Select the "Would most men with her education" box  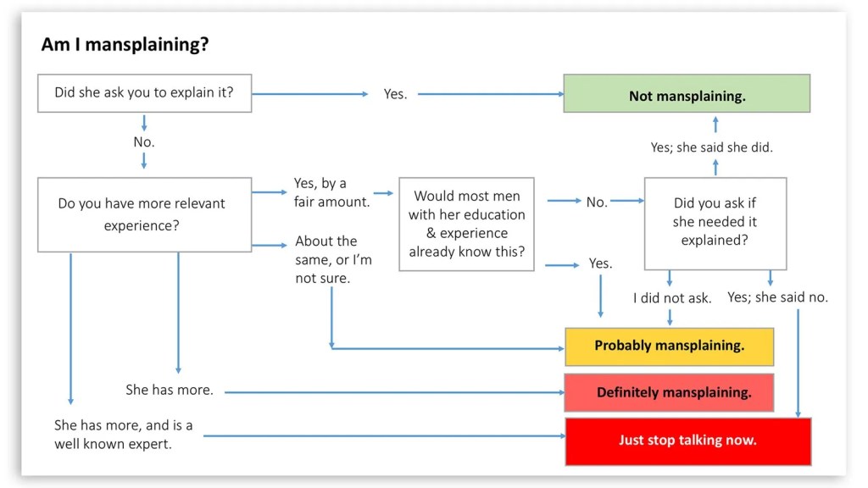466,224
